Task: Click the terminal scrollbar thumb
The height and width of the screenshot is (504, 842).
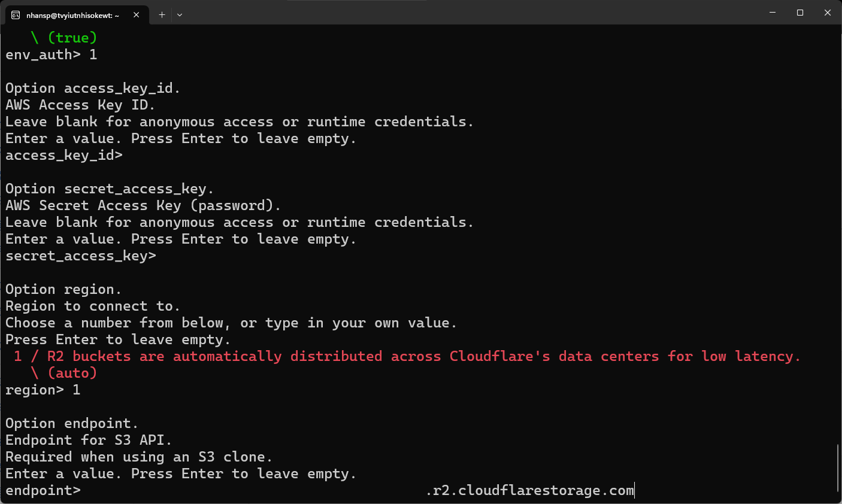Action: 837,467
